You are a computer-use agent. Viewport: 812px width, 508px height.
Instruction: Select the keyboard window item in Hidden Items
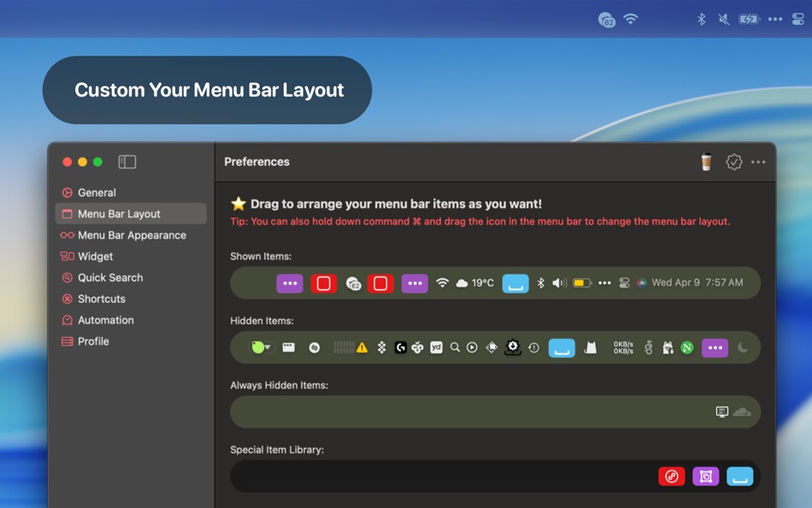click(x=288, y=347)
